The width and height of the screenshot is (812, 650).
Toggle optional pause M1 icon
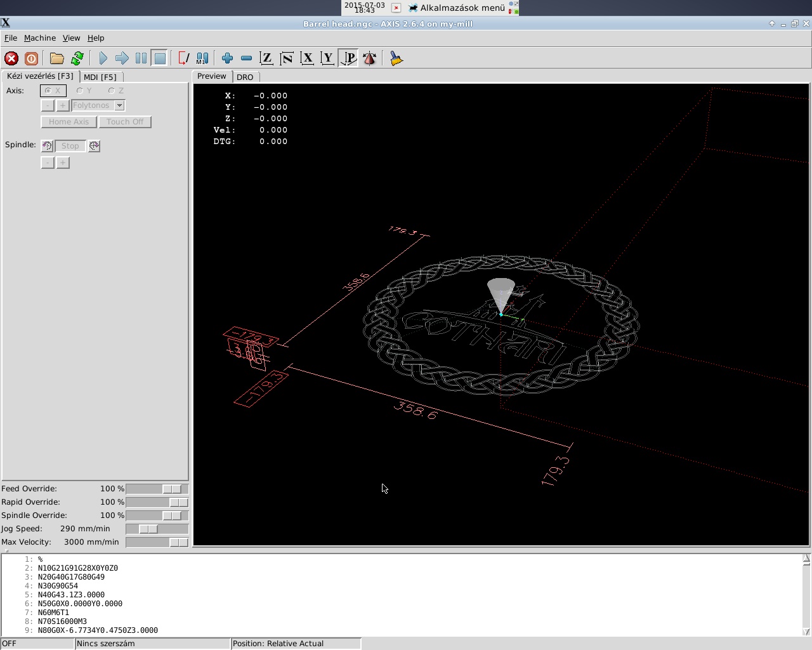[202, 58]
